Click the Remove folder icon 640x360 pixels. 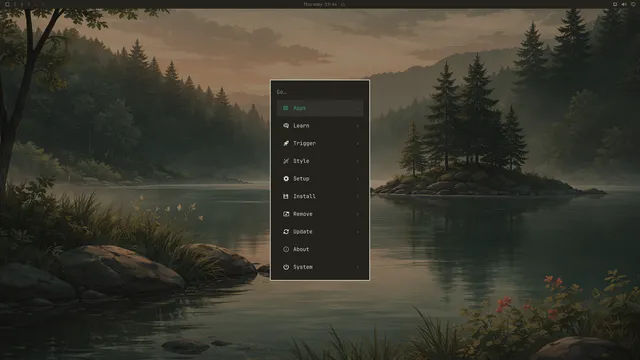tap(286, 214)
